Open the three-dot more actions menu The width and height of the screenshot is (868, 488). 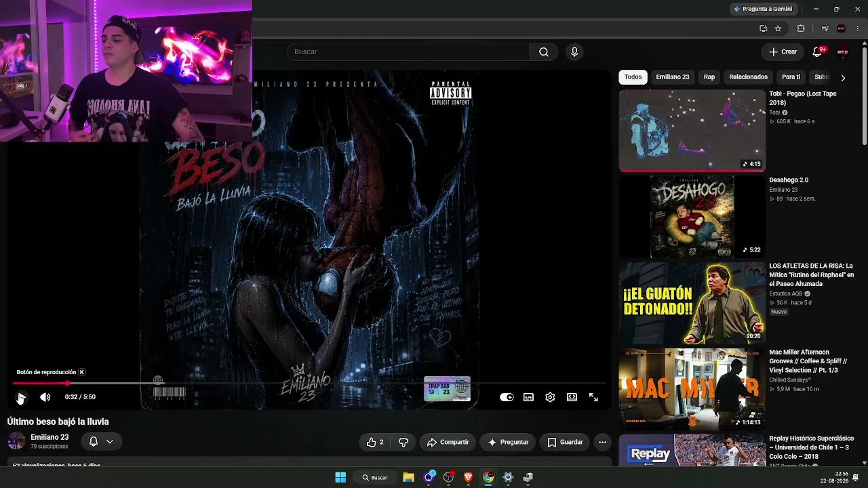[602, 442]
